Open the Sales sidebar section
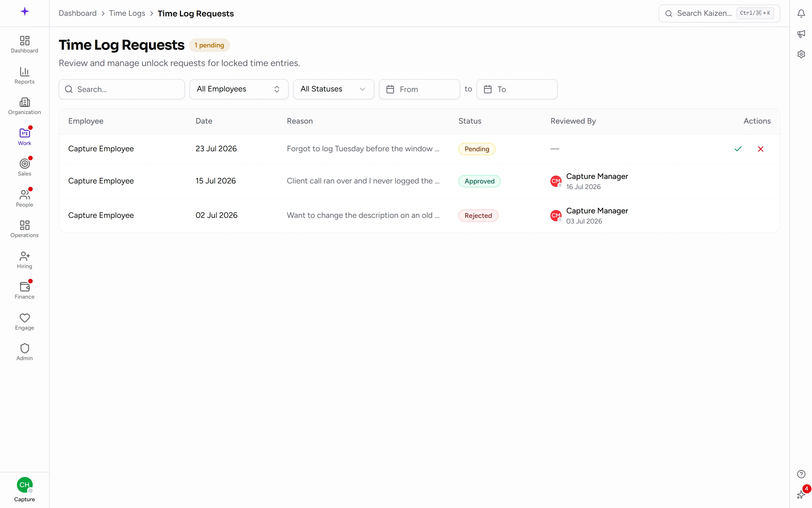This screenshot has width=812, height=508. (x=25, y=168)
